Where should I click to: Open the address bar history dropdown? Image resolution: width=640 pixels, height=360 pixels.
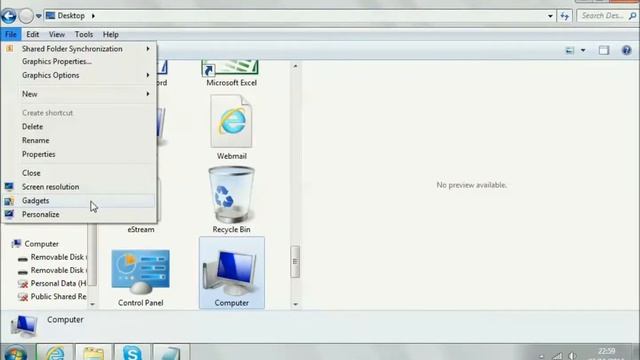tap(550, 16)
